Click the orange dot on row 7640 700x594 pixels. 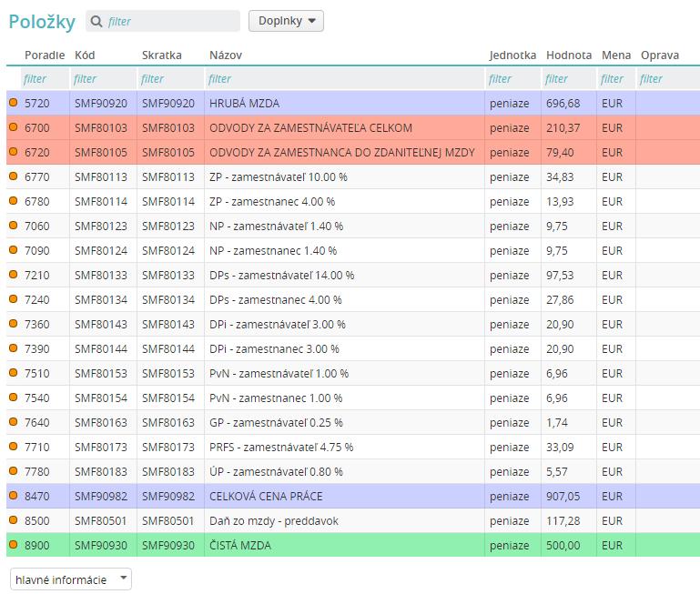[x=14, y=421]
